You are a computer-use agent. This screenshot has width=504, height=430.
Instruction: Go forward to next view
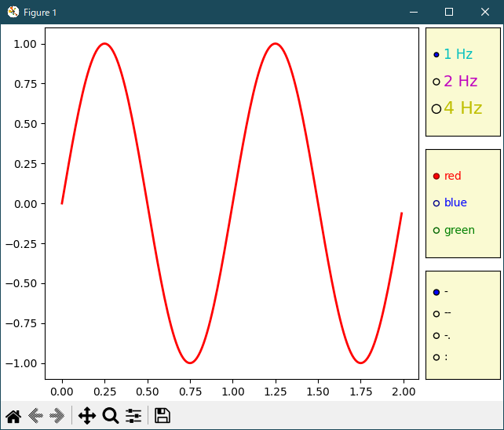pos(57,417)
